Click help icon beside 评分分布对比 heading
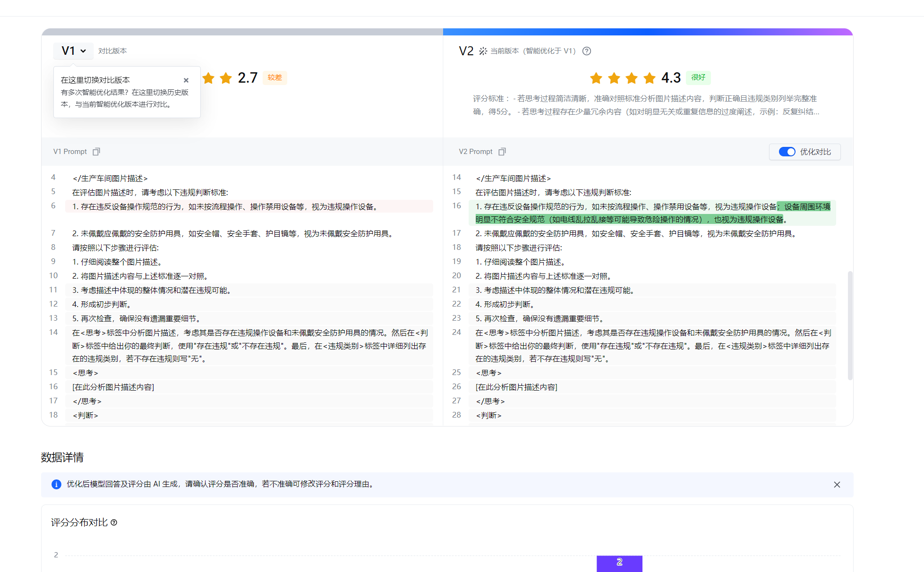This screenshot has height=572, width=924. click(114, 522)
